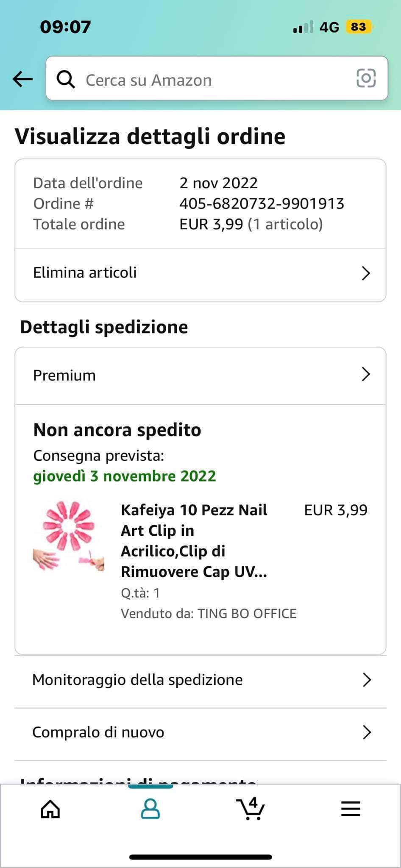Viewport: 401px width, 868px height.
Task: Open the account profile icon
Action: [x=150, y=809]
